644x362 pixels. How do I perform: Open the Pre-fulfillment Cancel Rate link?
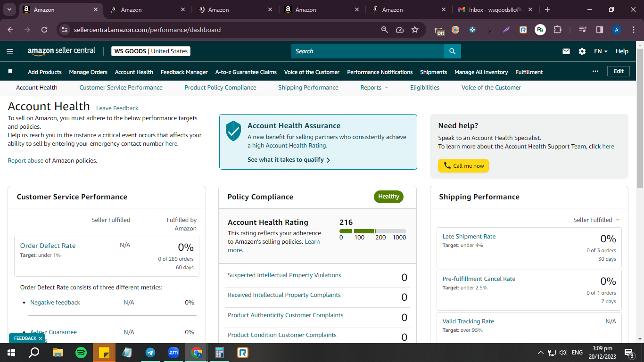click(x=479, y=279)
